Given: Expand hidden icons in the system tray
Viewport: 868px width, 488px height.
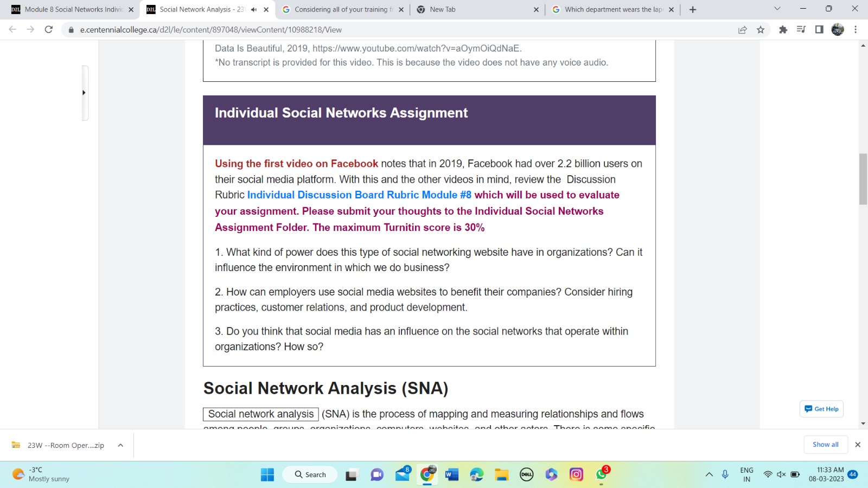Looking at the screenshot, I should click(709, 474).
